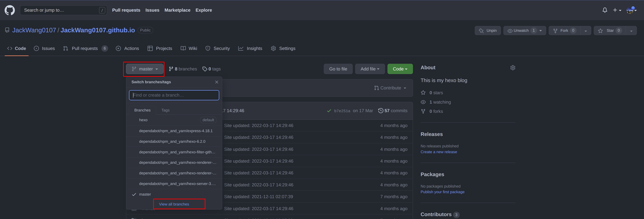This screenshot has height=219, width=644.
Task: Open the 0 tags link
Action: 211,69
